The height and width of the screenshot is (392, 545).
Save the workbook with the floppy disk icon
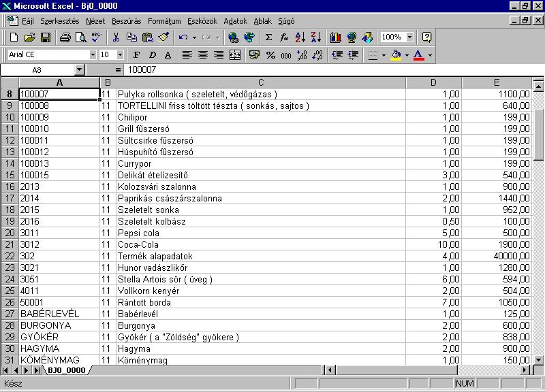46,37
